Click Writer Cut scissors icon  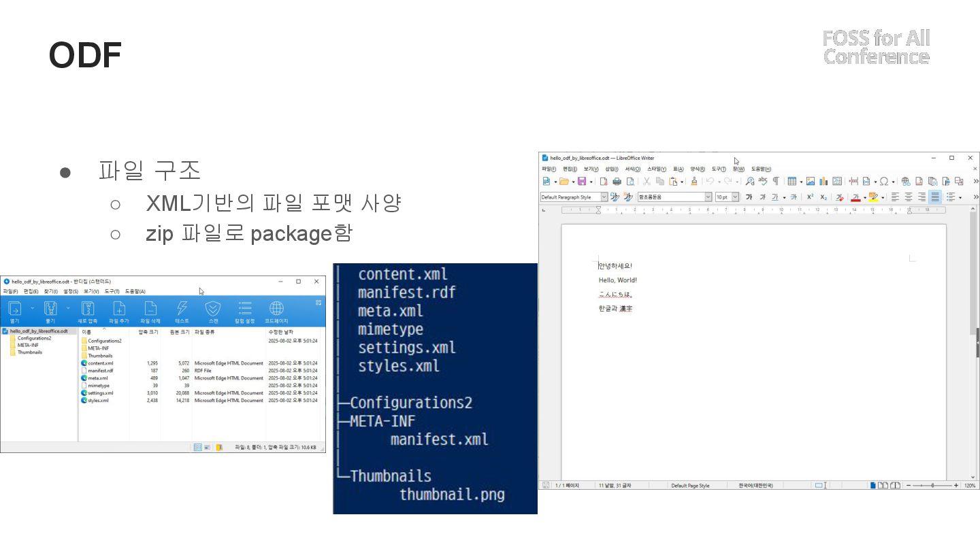pyautogui.click(x=647, y=182)
